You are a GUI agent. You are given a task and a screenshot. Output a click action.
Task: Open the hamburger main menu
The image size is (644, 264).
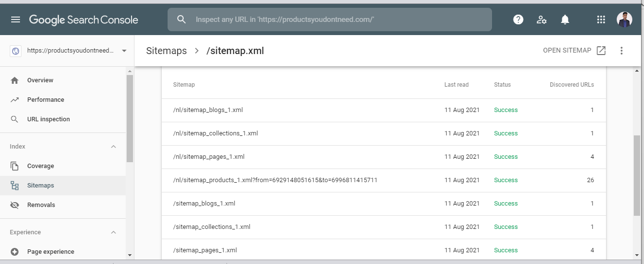pos(16,19)
